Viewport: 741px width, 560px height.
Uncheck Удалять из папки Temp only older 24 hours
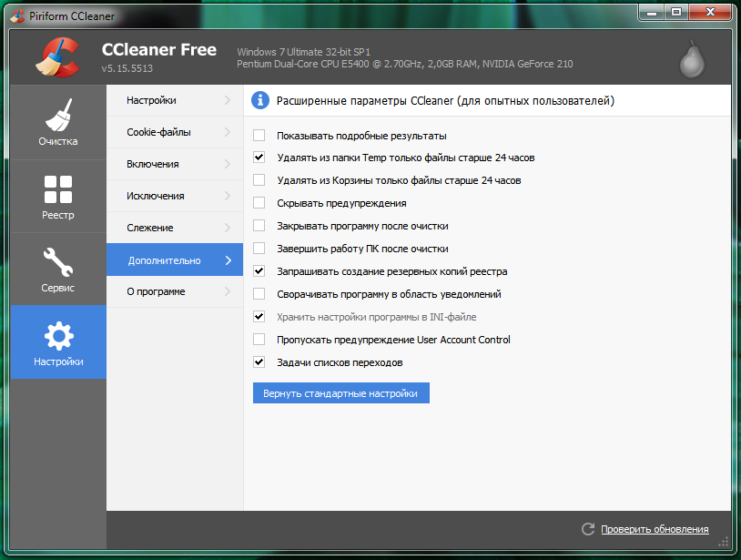[259, 157]
